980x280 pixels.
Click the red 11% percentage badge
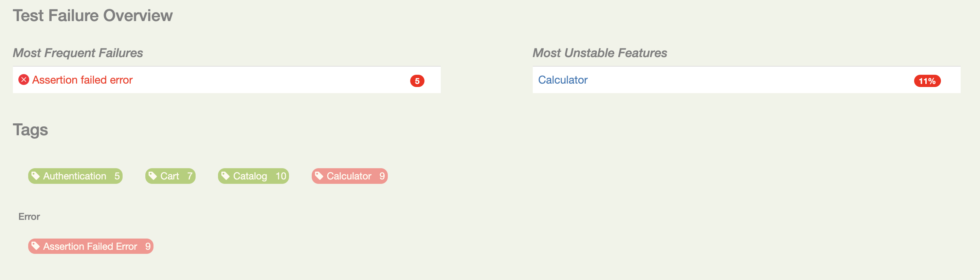927,81
